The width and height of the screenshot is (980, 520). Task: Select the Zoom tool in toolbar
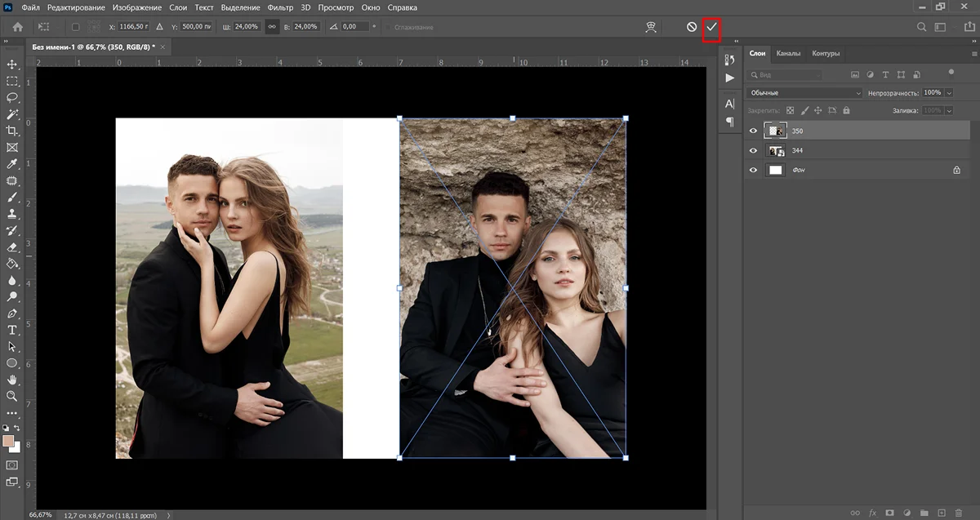point(12,396)
